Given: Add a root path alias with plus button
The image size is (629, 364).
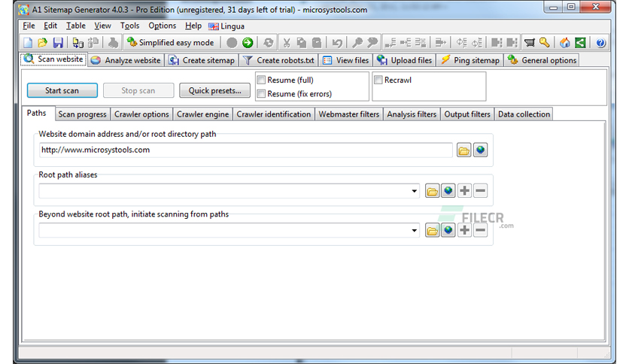Looking at the screenshot, I should 464,191.
